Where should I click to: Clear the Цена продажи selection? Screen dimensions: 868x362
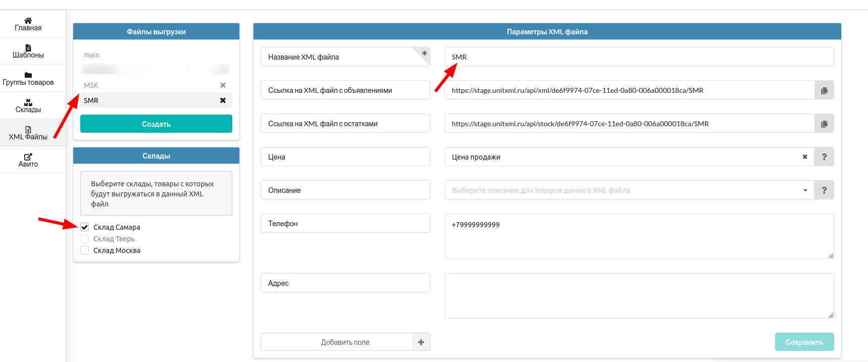coord(805,157)
